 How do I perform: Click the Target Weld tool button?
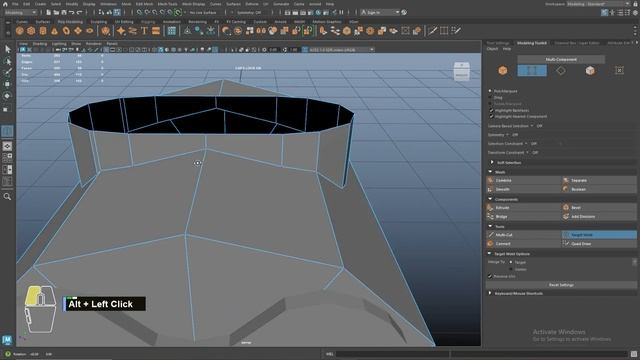tap(599, 235)
